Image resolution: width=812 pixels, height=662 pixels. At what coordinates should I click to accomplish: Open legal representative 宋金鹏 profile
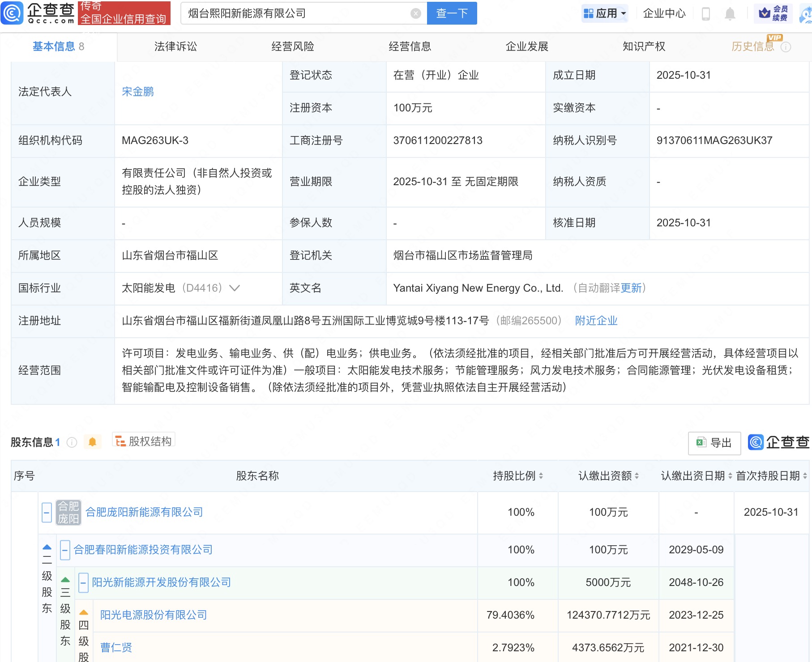point(138,92)
